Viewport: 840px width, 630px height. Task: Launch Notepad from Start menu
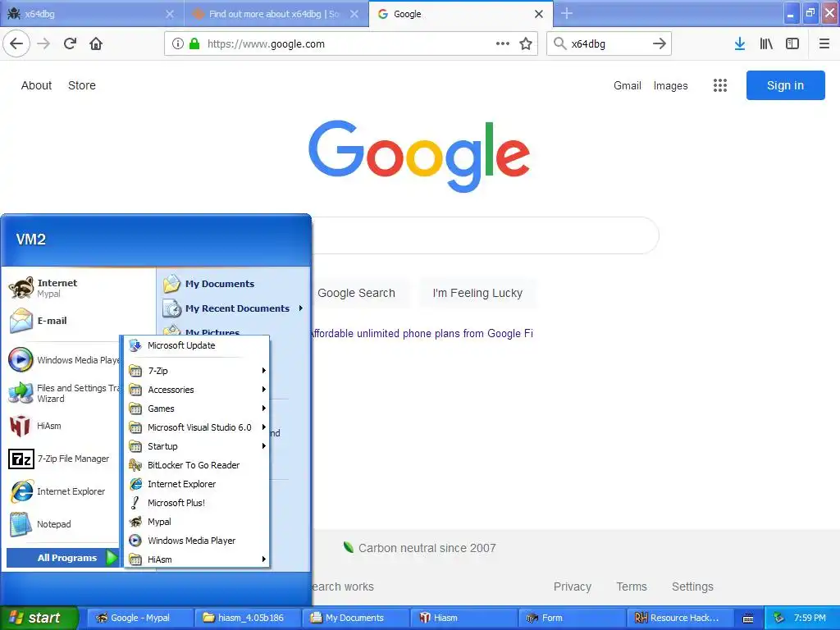point(63,524)
